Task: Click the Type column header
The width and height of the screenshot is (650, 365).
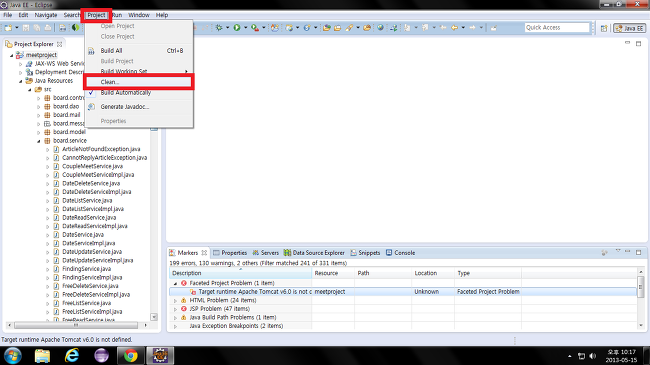Action: click(x=488, y=273)
